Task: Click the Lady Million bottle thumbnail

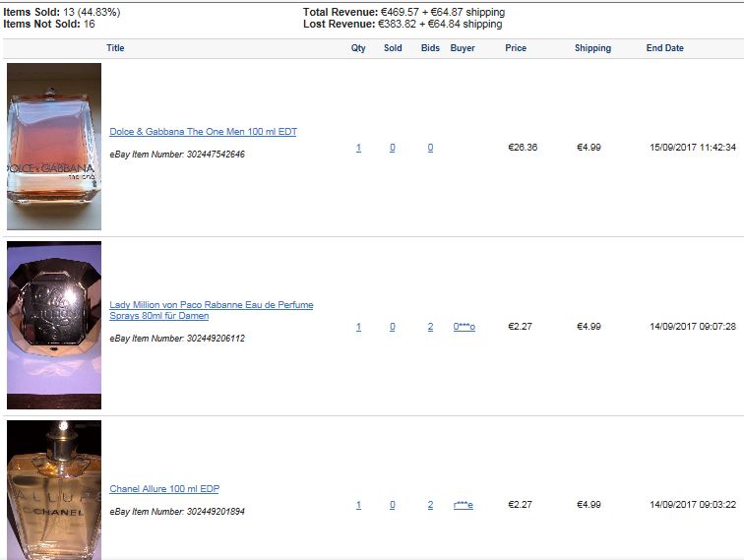Action: point(54,325)
